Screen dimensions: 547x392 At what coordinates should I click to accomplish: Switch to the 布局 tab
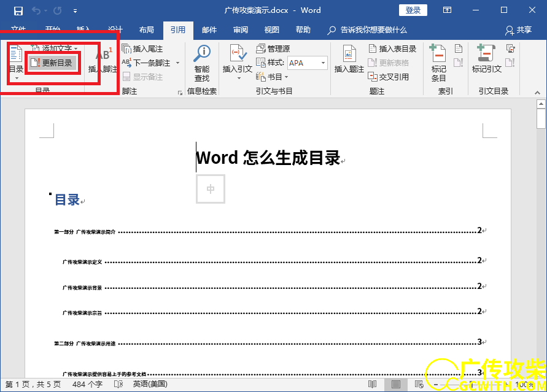146,30
